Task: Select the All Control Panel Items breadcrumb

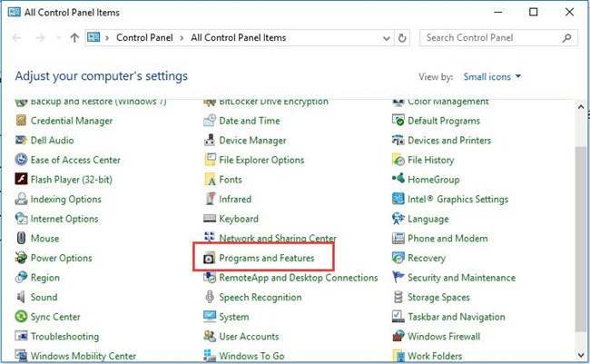Action: (238, 37)
